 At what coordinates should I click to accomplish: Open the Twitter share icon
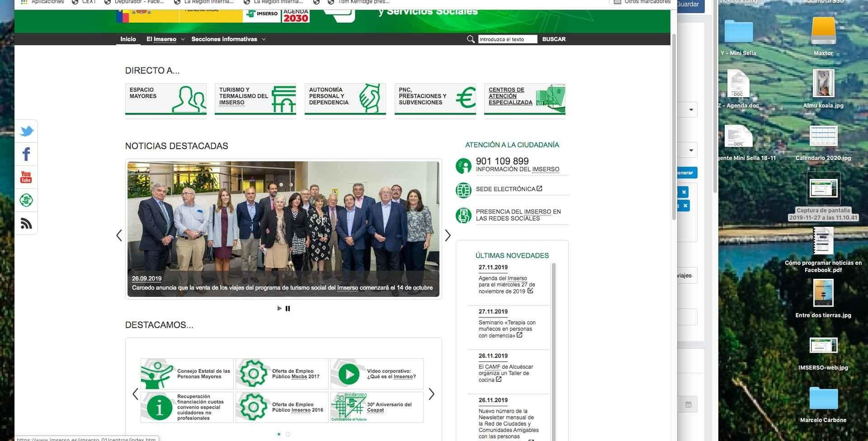26,131
